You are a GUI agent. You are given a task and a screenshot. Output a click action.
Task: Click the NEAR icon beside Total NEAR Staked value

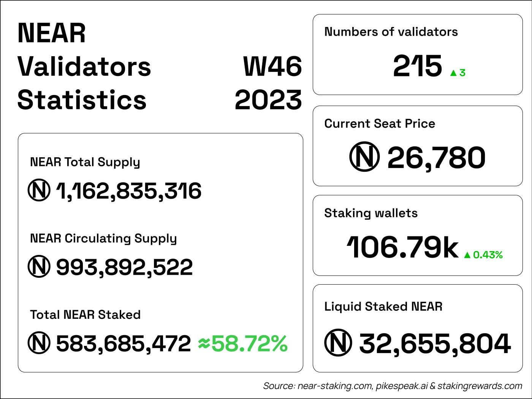(x=39, y=343)
